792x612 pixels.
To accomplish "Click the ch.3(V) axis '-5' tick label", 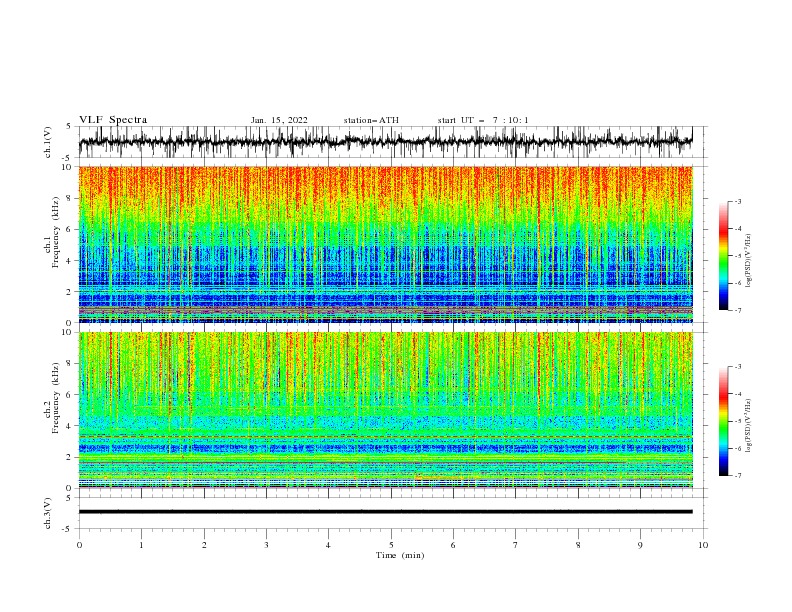I will 67,529.
